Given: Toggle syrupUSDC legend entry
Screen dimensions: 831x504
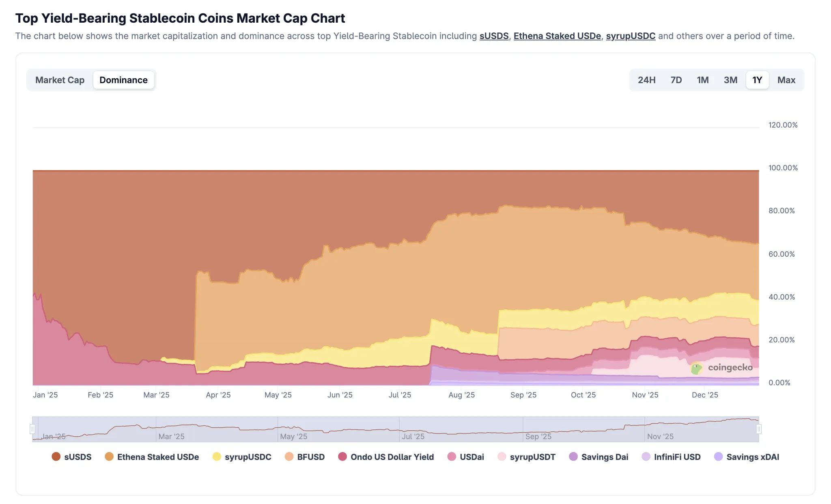Looking at the screenshot, I should coord(242,457).
